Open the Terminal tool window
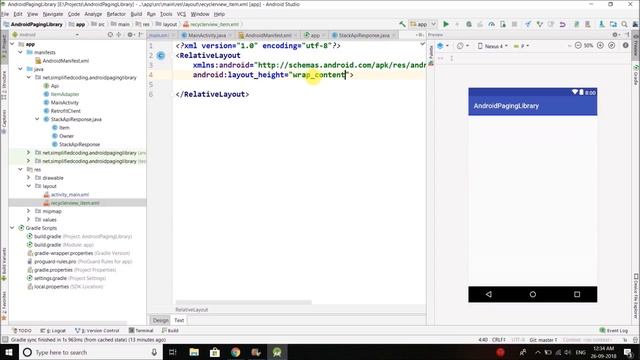 (x=141, y=330)
